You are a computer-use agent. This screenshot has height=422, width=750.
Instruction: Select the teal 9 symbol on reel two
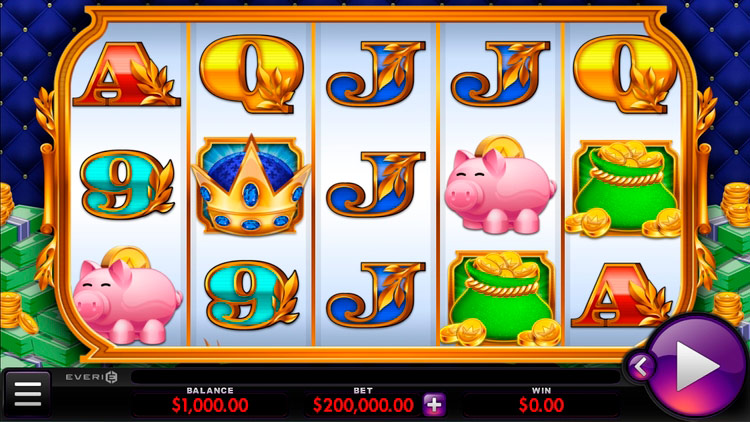(x=252, y=295)
